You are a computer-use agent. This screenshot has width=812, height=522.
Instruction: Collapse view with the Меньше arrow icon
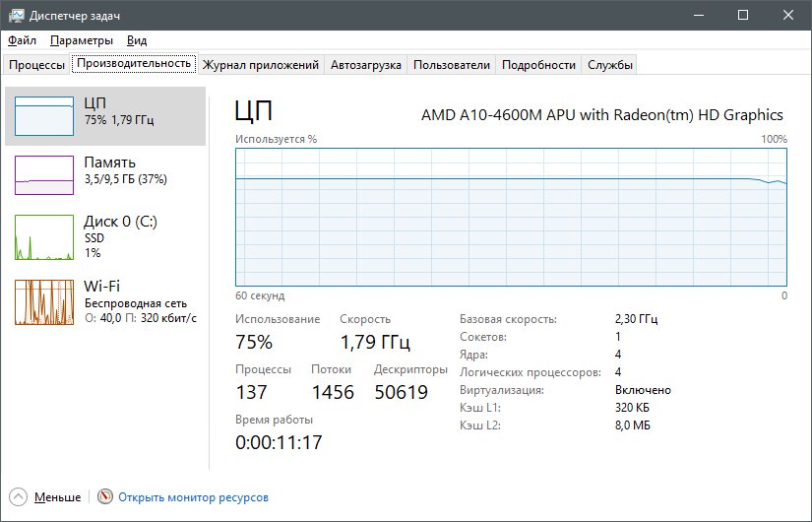pos(18,496)
